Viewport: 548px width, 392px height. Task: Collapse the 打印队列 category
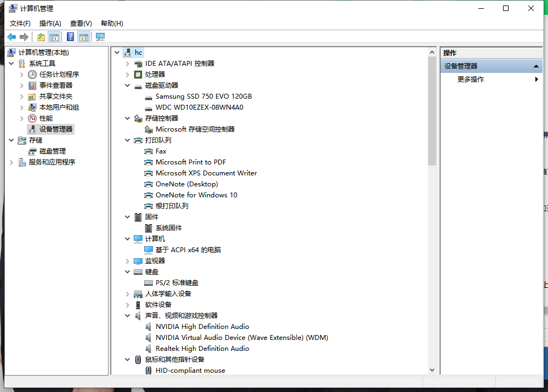tap(127, 140)
